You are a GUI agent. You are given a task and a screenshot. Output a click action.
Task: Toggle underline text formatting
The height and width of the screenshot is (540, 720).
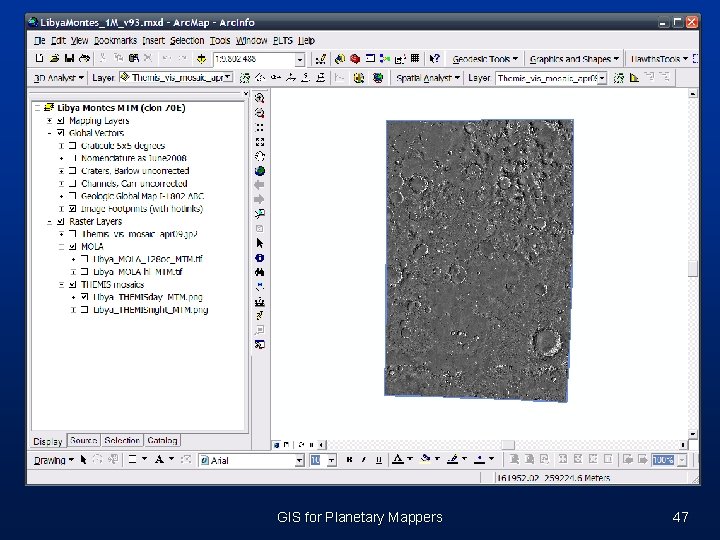click(x=378, y=460)
